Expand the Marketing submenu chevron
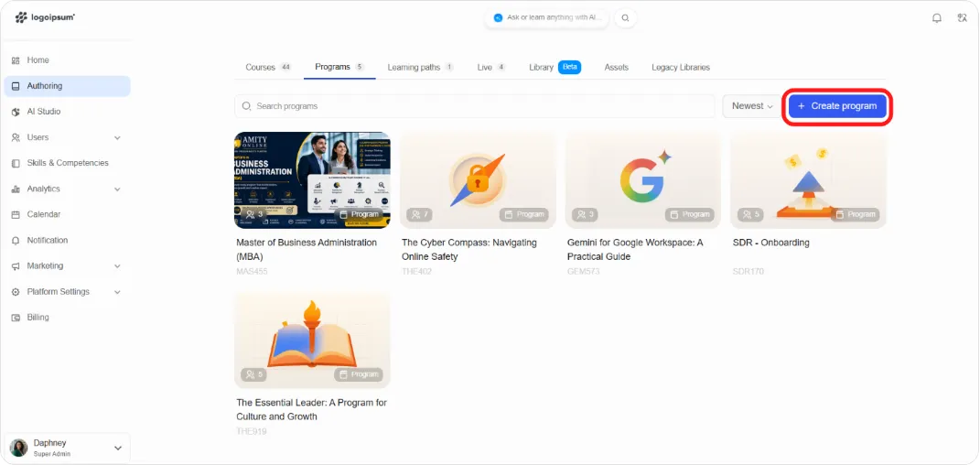Screen dimensions: 980x465 point(117,266)
